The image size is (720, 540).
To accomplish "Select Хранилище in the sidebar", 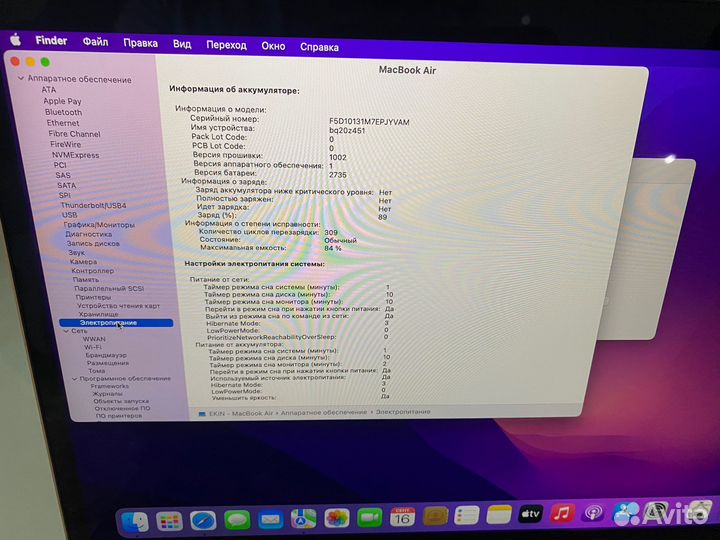I will (99, 315).
